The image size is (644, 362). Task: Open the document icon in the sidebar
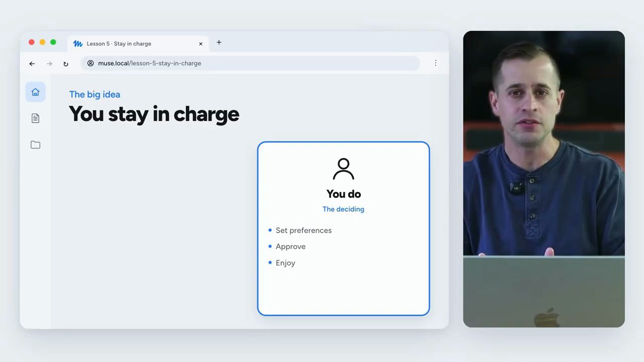click(x=35, y=118)
